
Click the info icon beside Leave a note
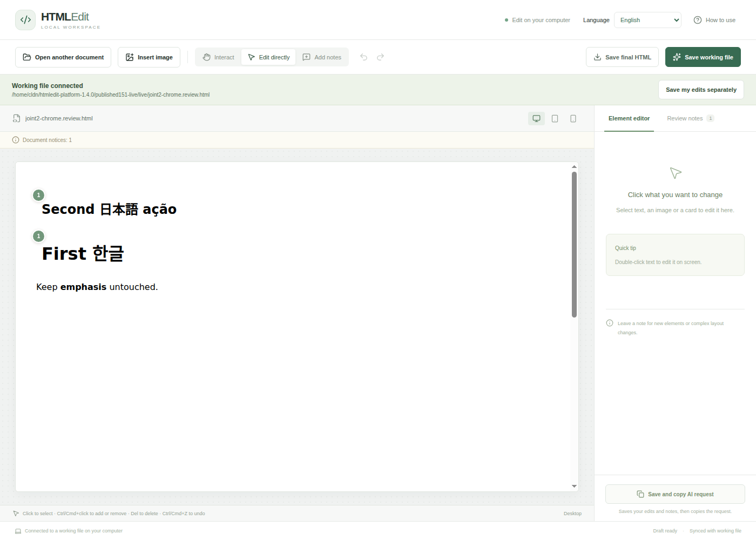610,323
